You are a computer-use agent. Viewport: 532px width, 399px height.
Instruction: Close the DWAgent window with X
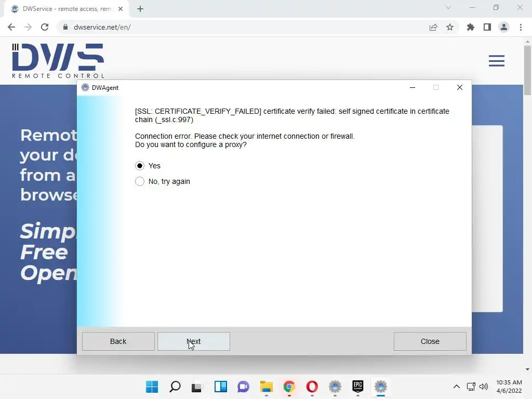[460, 87]
